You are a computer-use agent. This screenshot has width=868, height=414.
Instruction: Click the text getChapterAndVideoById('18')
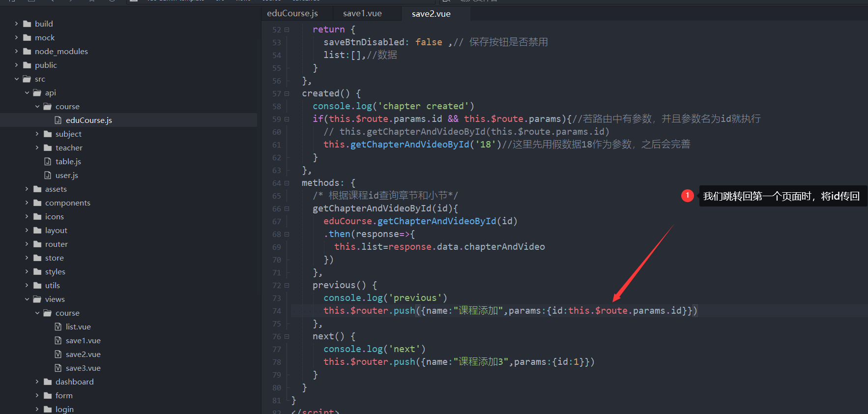(426, 145)
